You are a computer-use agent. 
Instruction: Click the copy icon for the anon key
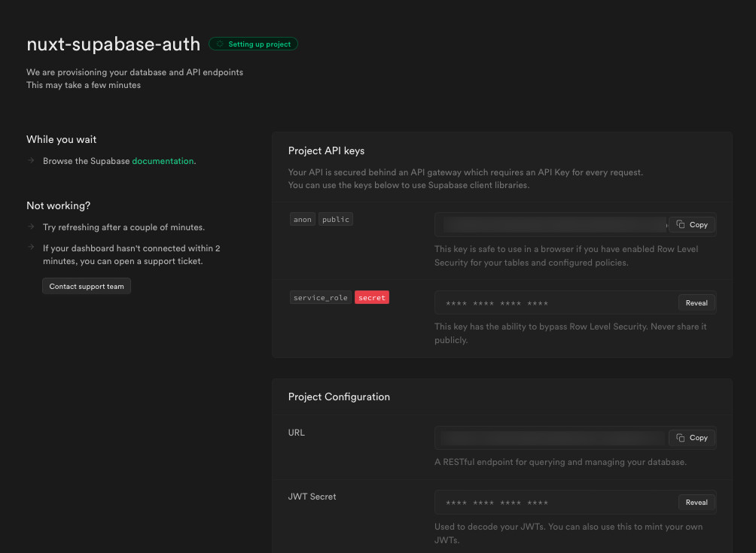coord(680,224)
